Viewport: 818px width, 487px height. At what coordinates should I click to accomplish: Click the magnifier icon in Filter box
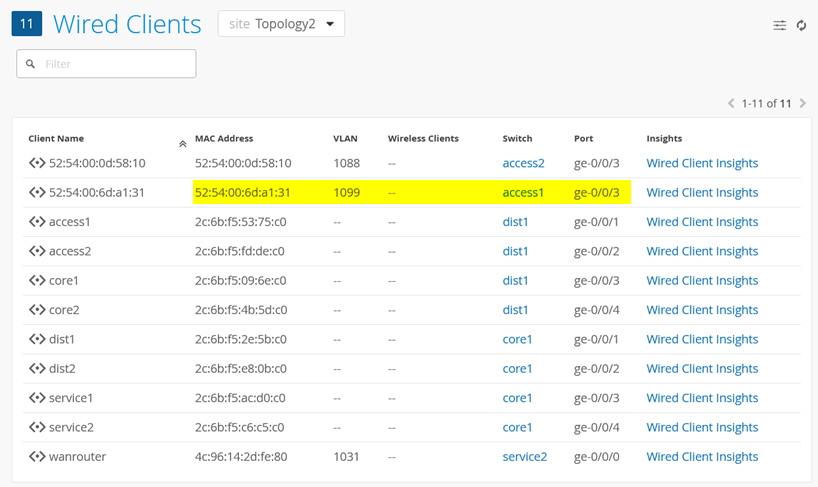point(31,64)
